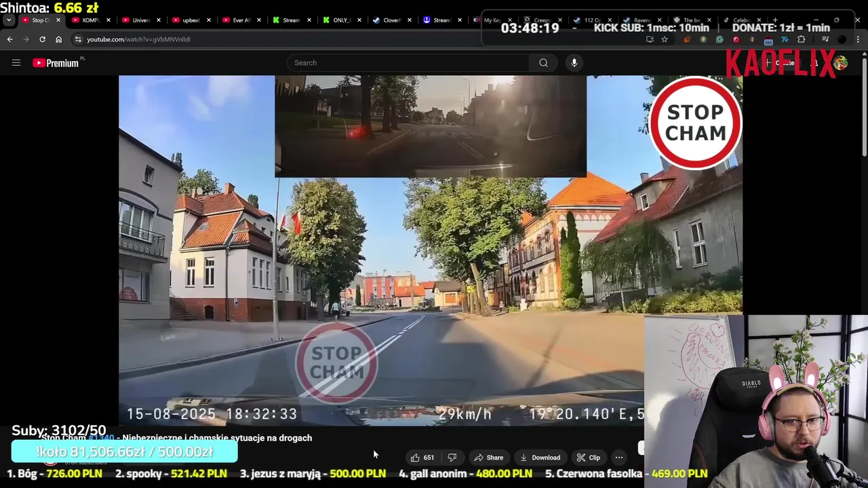Switch to the Univers YouTube tab
The width and height of the screenshot is (868, 488).
click(141, 20)
